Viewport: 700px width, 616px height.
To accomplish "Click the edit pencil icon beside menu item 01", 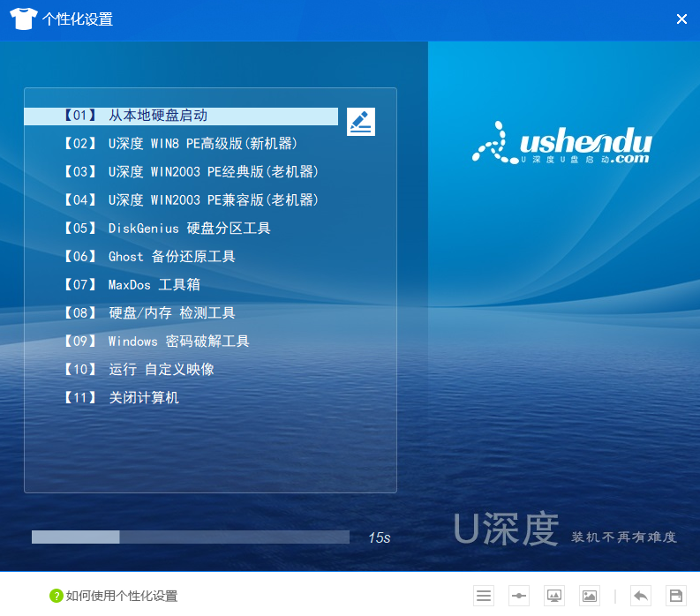I will click(361, 122).
